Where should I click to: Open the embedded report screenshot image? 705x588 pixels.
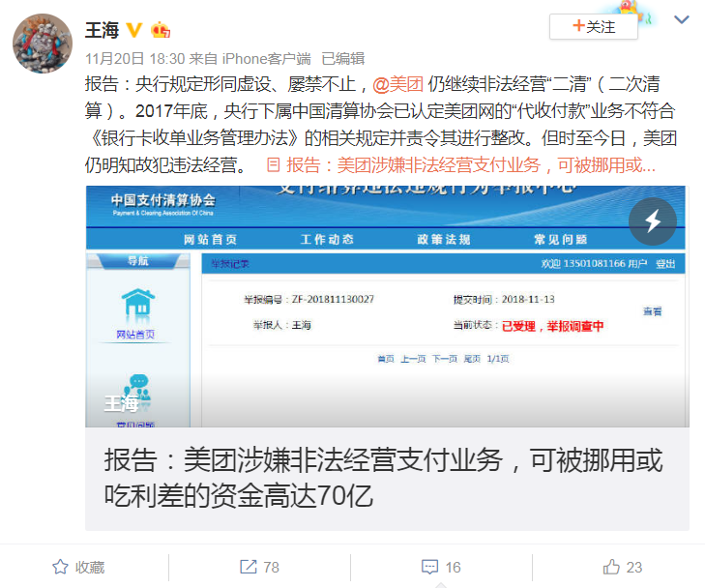pyautogui.click(x=387, y=307)
